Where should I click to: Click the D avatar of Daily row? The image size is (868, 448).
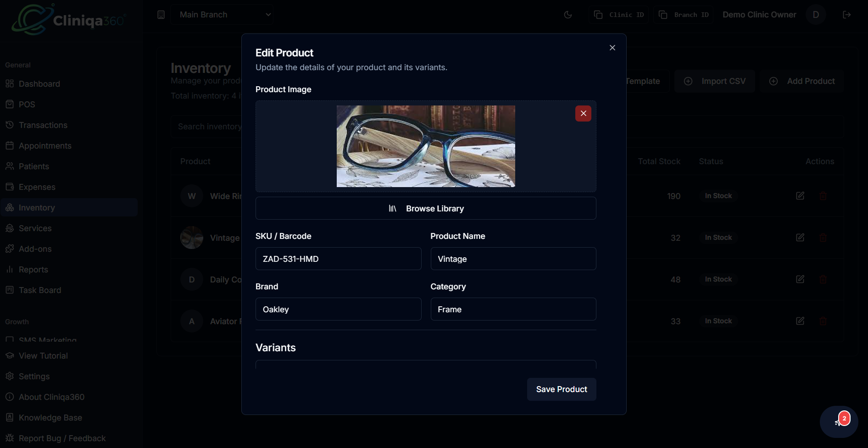pyautogui.click(x=192, y=279)
